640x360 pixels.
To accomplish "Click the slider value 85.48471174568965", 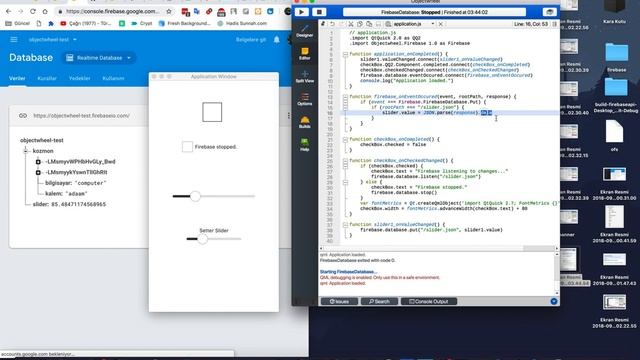I will [78, 204].
